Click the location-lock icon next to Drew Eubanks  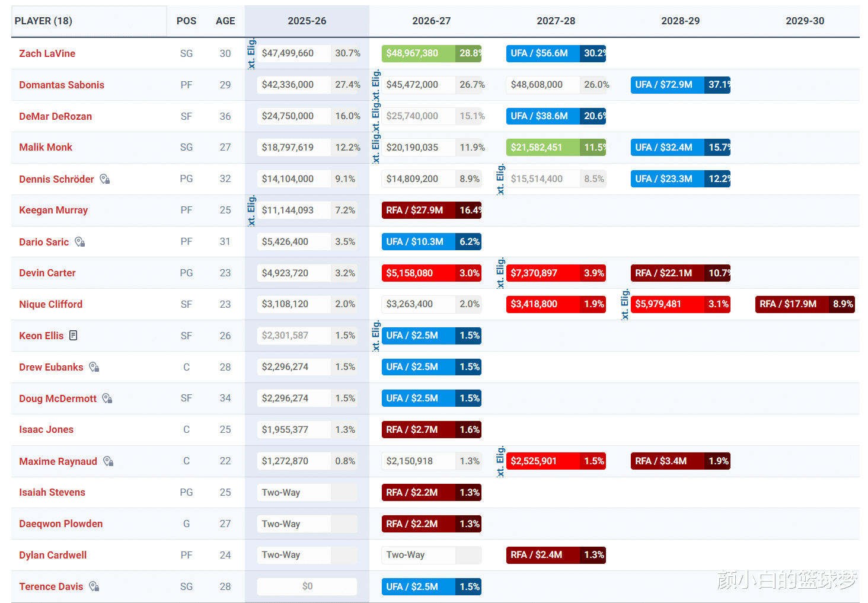94,367
